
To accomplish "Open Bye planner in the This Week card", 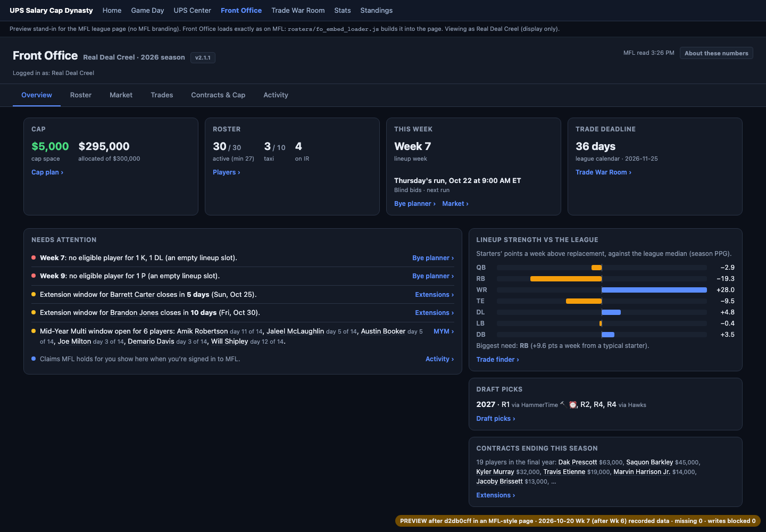I will click(x=415, y=204).
